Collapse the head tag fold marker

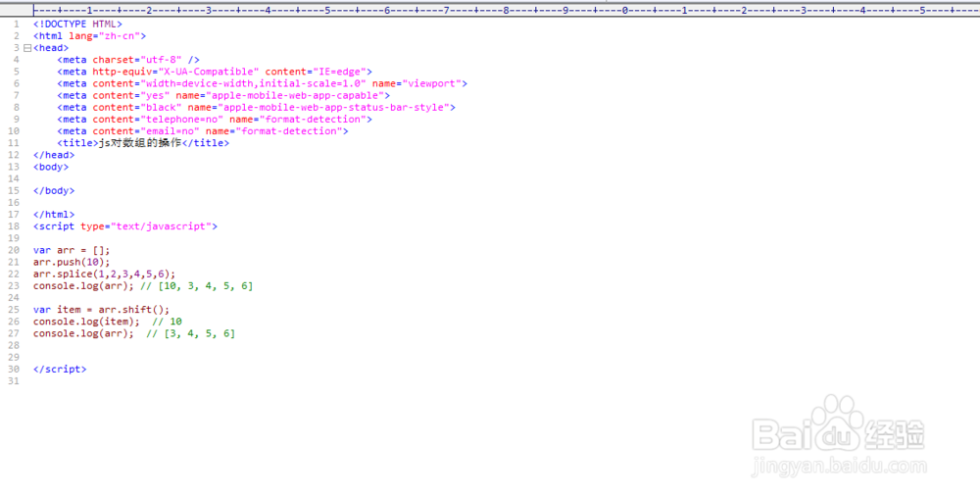tap(26, 48)
